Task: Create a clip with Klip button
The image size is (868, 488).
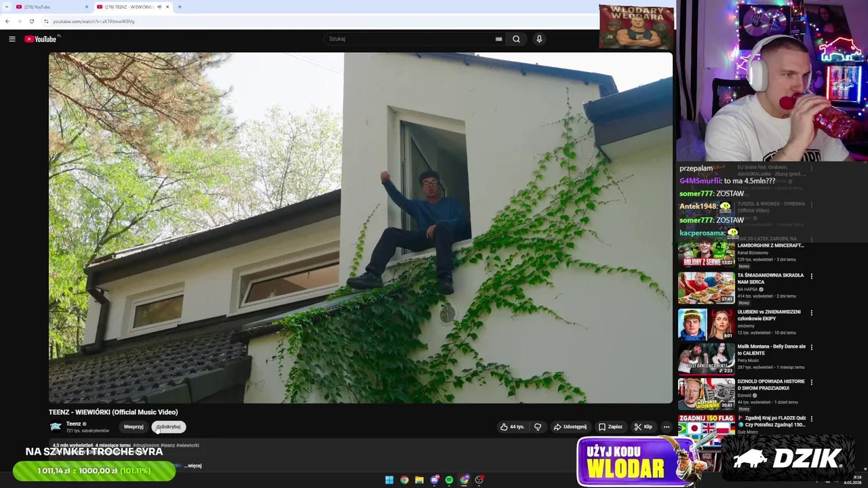Action: 643,427
